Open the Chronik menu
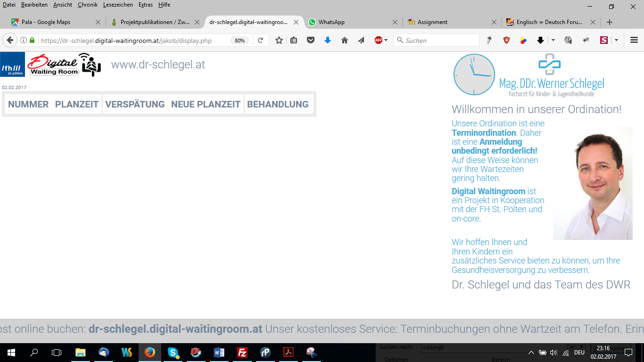This screenshot has height=362, width=644. point(88,5)
